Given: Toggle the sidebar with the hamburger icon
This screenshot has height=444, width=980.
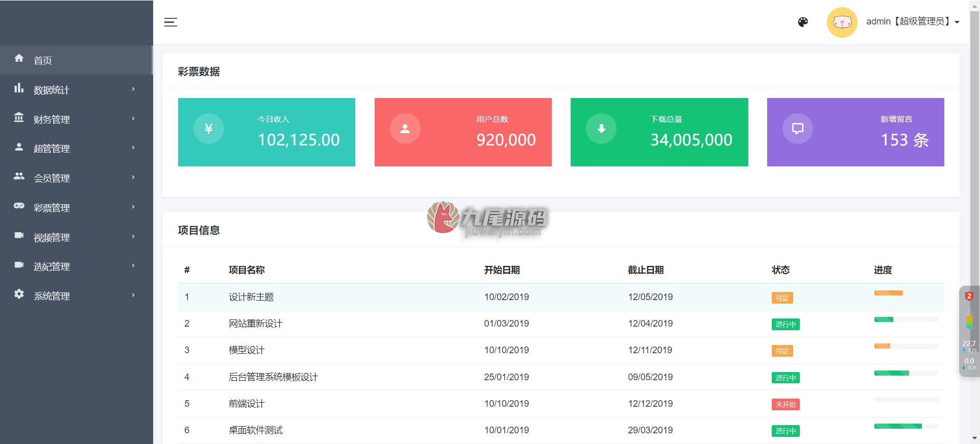Looking at the screenshot, I should point(170,22).
